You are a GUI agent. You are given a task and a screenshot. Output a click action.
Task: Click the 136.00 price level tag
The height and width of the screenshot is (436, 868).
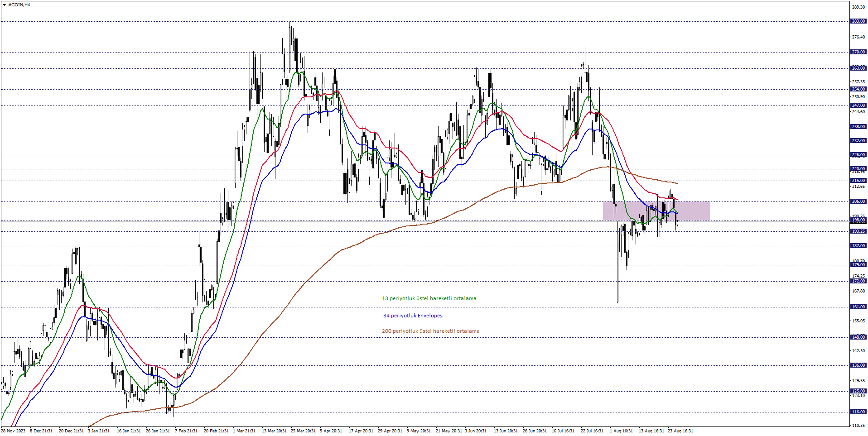(858, 365)
